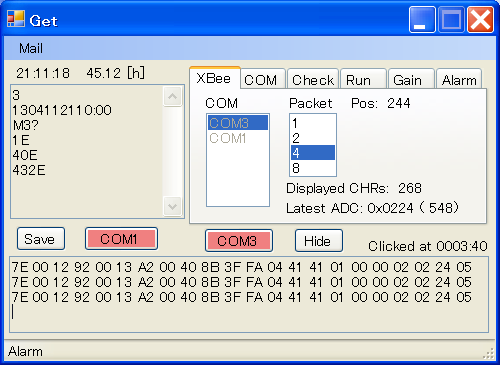Click the '45.12 [h]' elapsed hours label
Viewport: 500px width, 365px height.
(x=116, y=73)
